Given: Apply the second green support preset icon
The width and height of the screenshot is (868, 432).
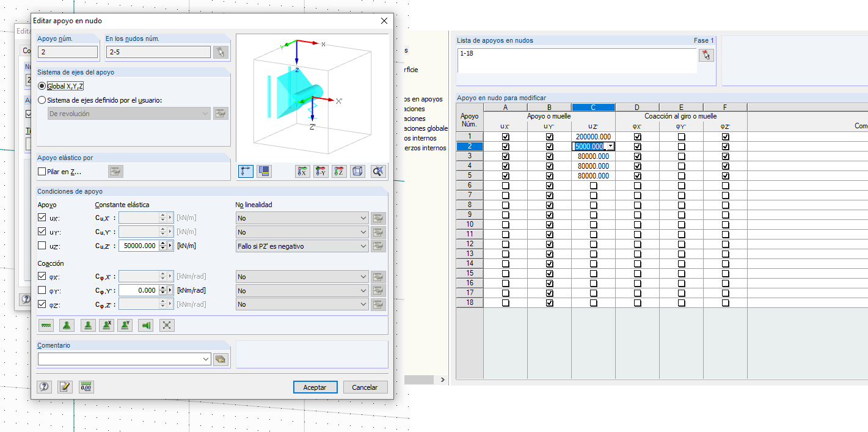Looking at the screenshot, I should [x=67, y=325].
